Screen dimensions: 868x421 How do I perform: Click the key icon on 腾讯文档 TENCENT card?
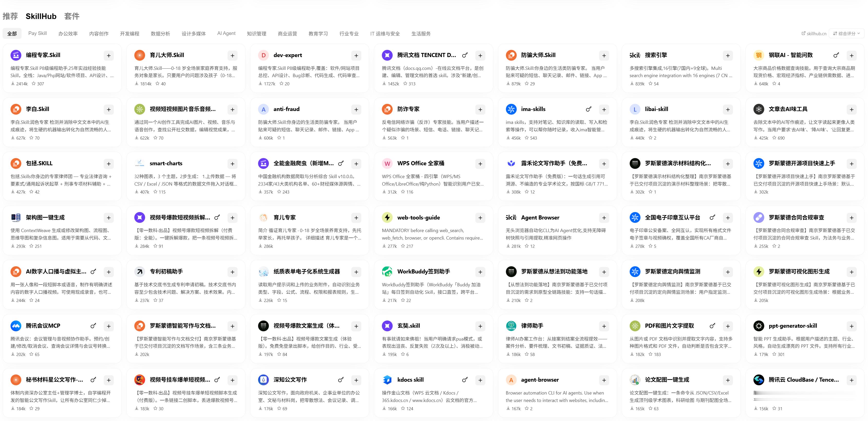click(x=465, y=55)
